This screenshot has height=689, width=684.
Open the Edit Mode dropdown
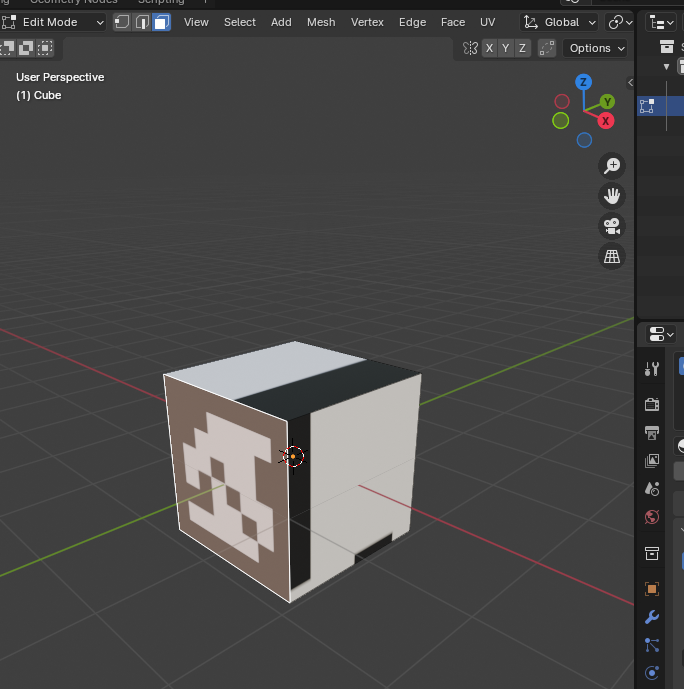[53, 22]
